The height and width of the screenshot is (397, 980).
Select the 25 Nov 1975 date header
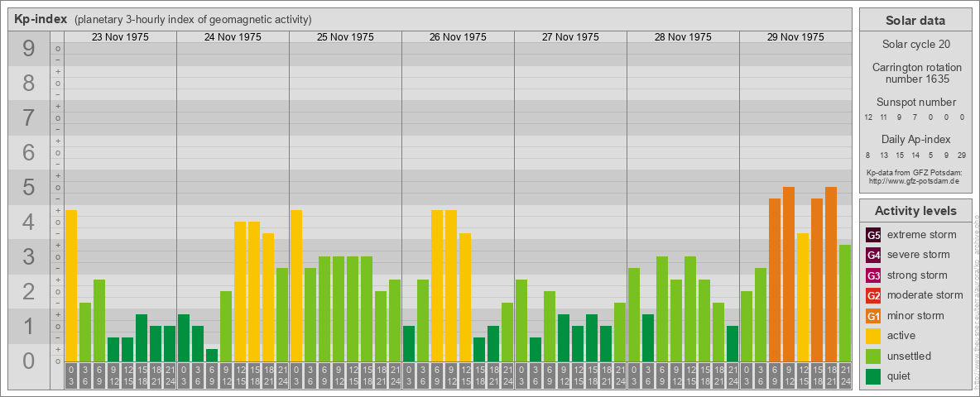coord(345,37)
